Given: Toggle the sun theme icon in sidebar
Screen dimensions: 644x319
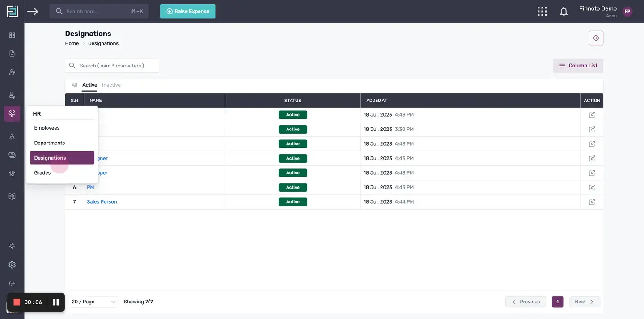Looking at the screenshot, I should [x=12, y=246].
